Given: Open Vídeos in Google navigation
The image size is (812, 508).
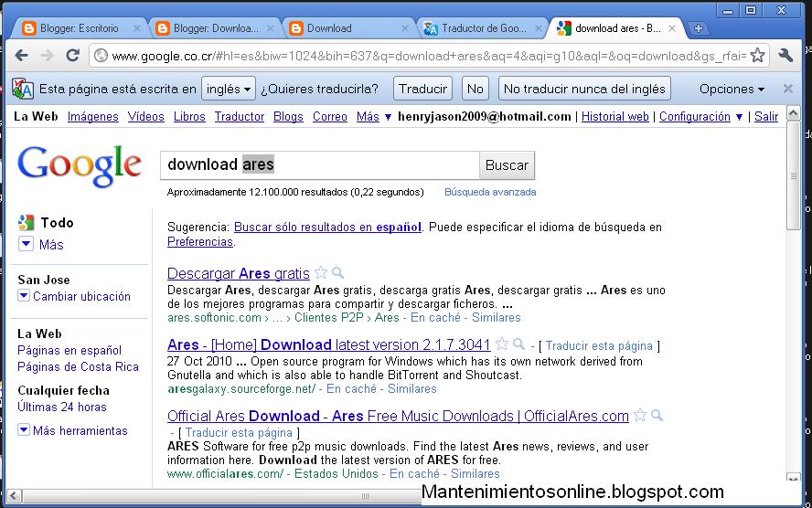Looking at the screenshot, I should 146,117.
